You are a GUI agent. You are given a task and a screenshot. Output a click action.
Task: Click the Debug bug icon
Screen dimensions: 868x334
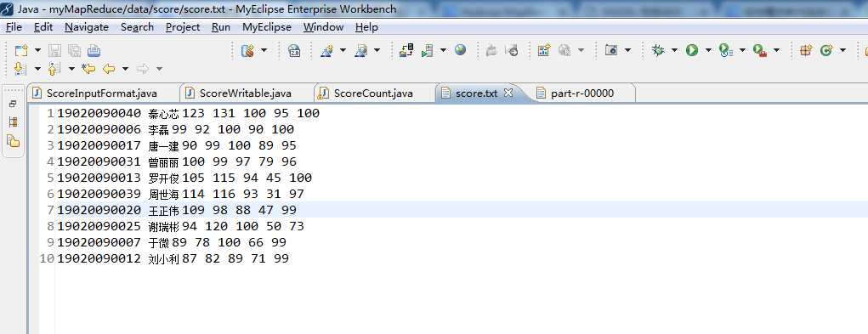[x=658, y=51]
